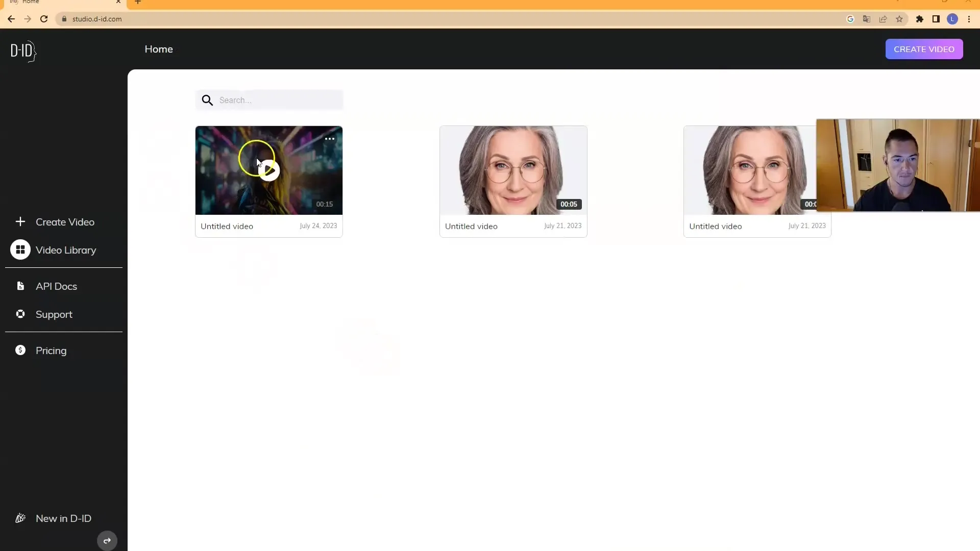Screen dimensions: 980x551
Task: Open API Docs section
Action: 57,286
